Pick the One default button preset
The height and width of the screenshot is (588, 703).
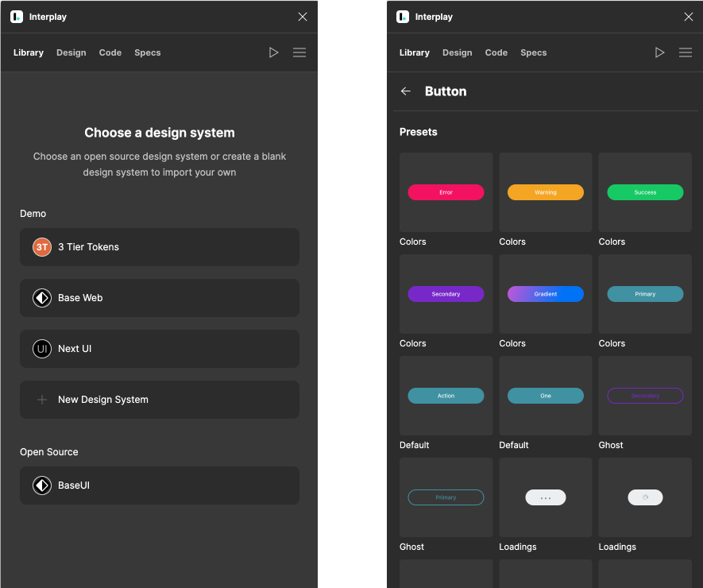(546, 396)
